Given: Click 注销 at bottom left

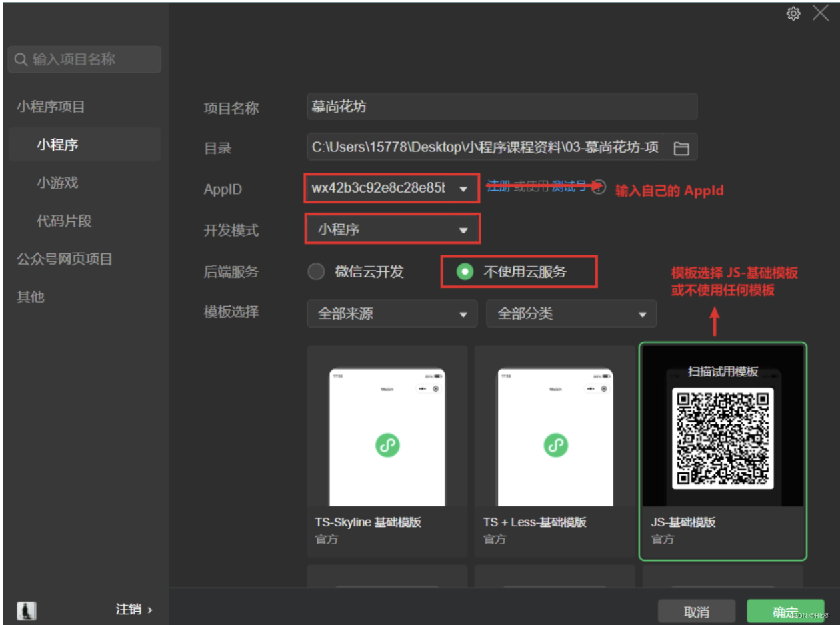Looking at the screenshot, I should (x=134, y=609).
